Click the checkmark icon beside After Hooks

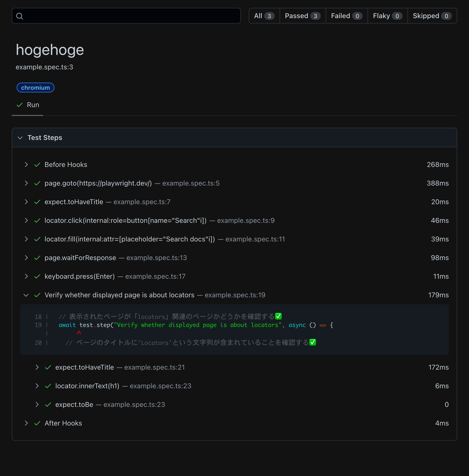(x=37, y=423)
